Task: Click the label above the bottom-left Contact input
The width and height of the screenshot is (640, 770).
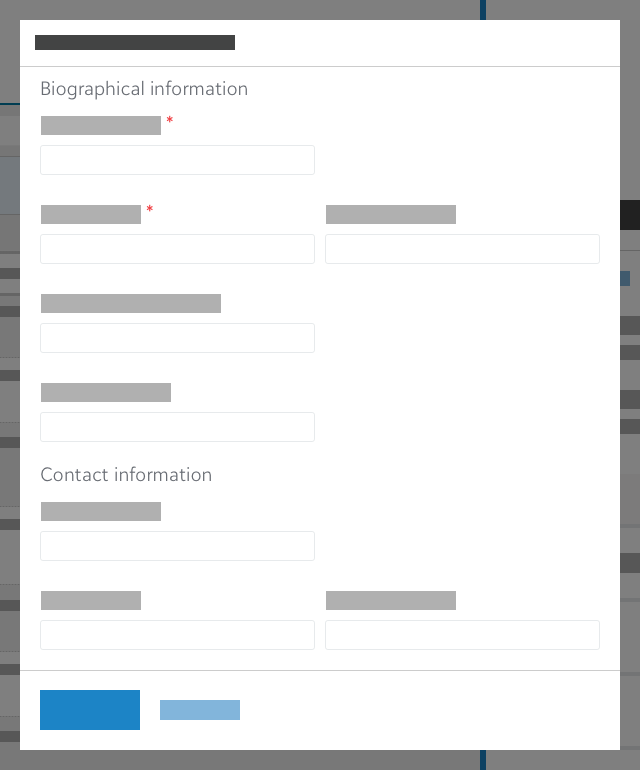Action: point(91,600)
